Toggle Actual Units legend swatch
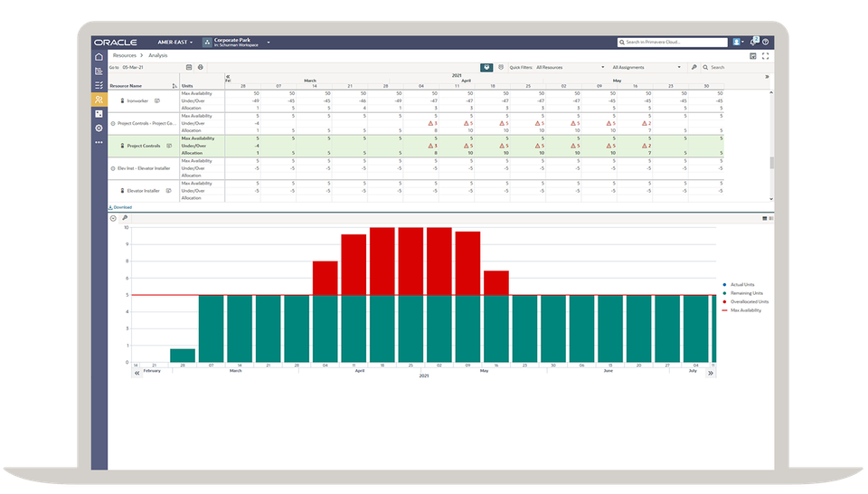The width and height of the screenshot is (868, 494). 724,285
